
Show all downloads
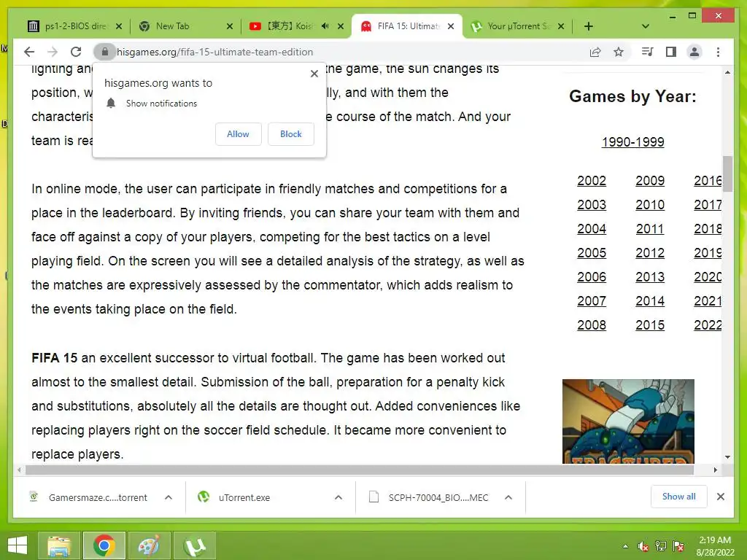click(x=679, y=497)
